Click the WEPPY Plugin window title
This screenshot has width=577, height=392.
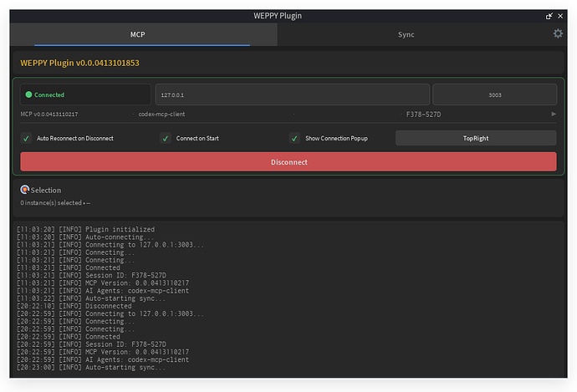click(278, 16)
